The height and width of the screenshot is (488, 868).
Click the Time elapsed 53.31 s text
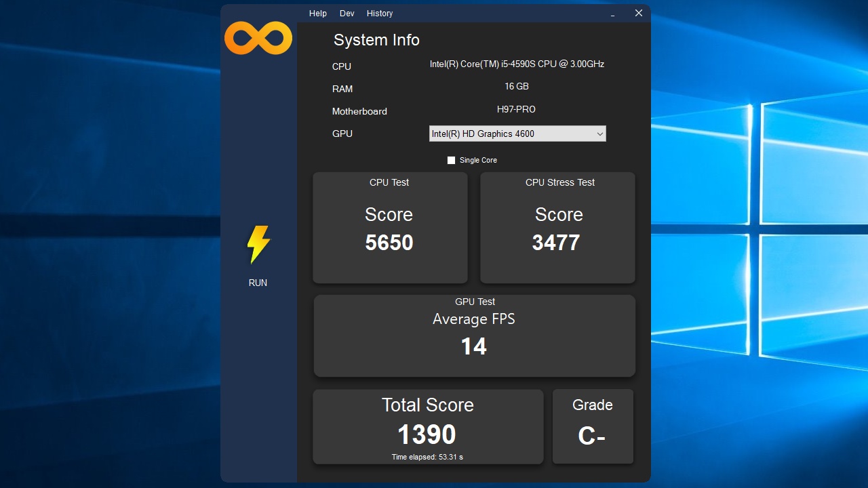[427, 457]
